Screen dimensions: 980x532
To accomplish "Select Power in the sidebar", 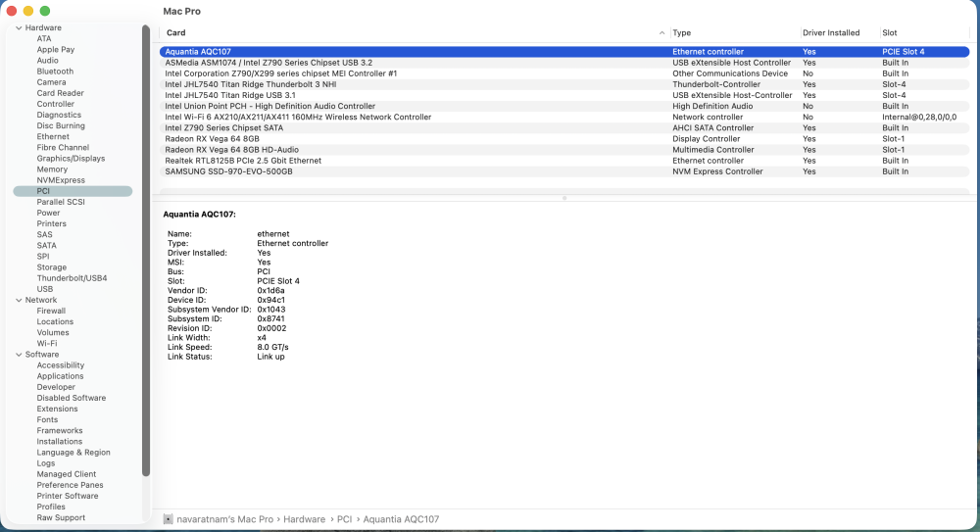I will pos(48,214).
